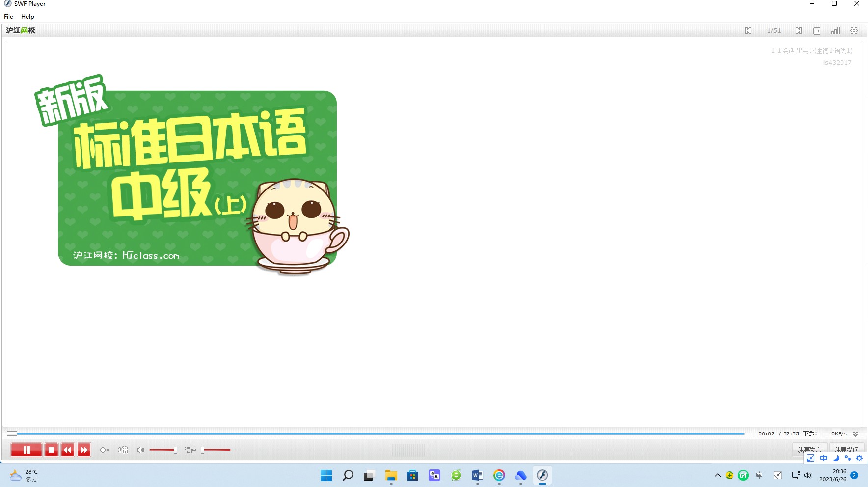Stop the lesson playback
Screen dimensions: 868x487
coord(52,450)
